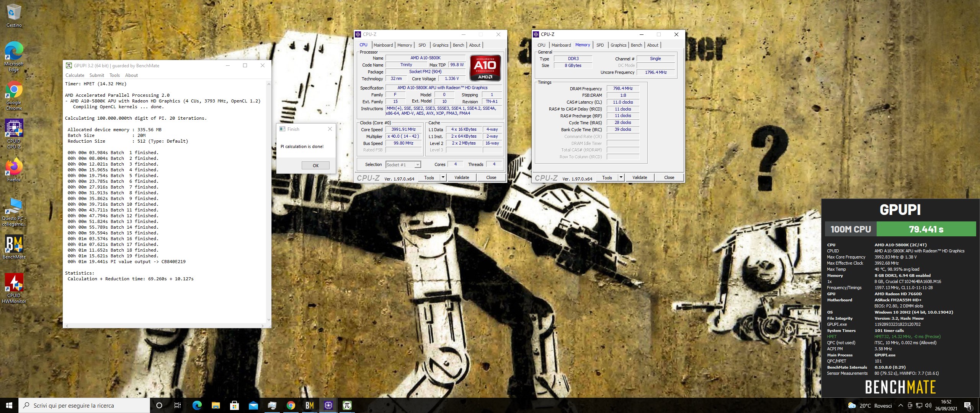This screenshot has width=980, height=413.
Task: Close the Finish dialog
Action: pyautogui.click(x=330, y=129)
